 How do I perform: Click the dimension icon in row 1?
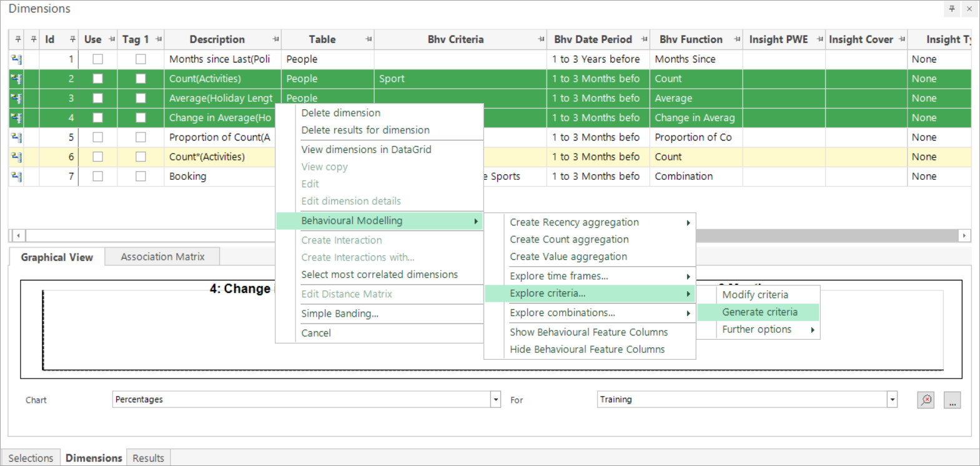pyautogui.click(x=16, y=59)
